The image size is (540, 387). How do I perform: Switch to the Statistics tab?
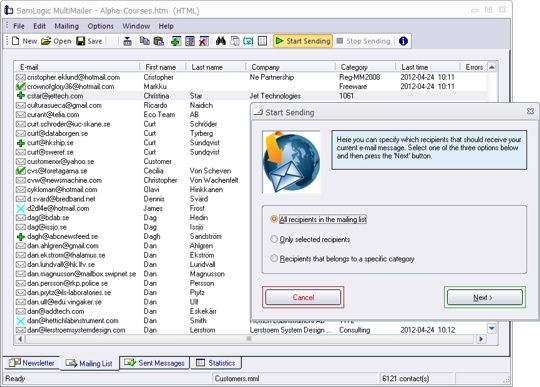point(216,363)
